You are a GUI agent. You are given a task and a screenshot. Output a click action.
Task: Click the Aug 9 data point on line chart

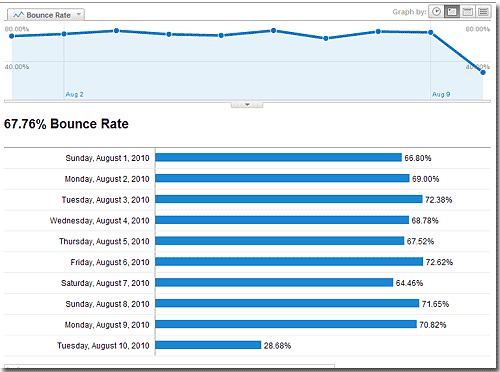point(431,33)
